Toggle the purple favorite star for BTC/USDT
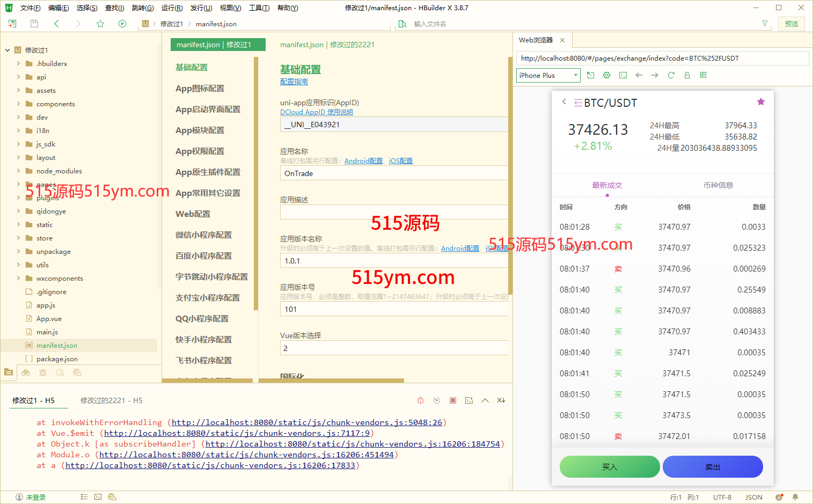The height and width of the screenshot is (504, 813). tap(760, 102)
